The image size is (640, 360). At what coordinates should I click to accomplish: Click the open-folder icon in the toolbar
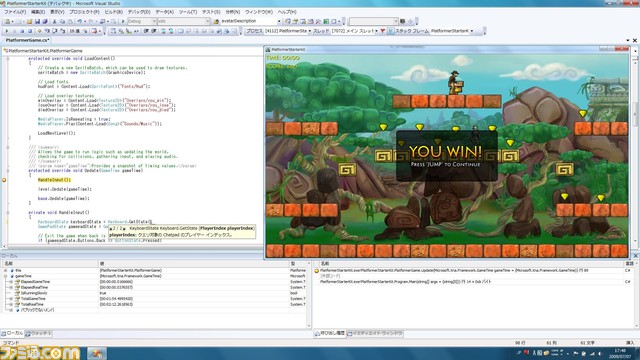point(29,21)
